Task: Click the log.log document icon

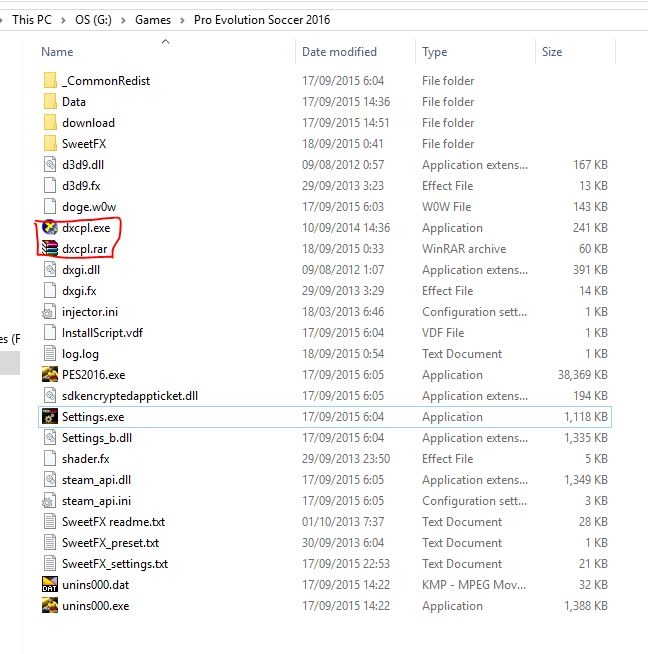Action: click(x=50, y=353)
